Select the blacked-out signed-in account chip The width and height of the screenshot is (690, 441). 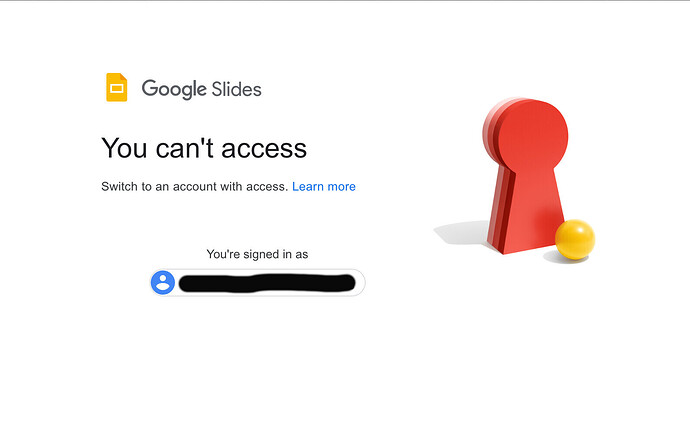[x=257, y=283]
